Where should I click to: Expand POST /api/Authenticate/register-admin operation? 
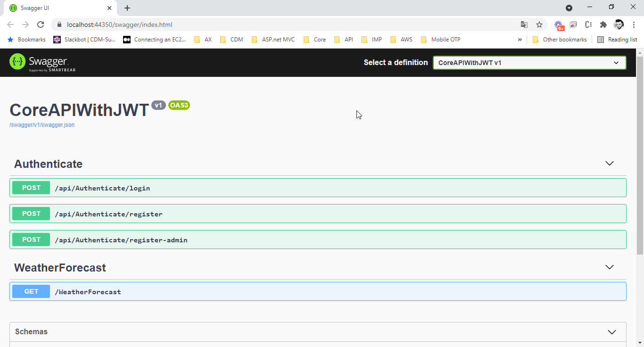(318, 240)
